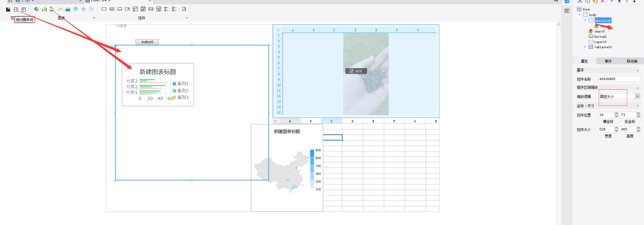This screenshot has height=225, width=644.
Task: Select chart0 in the component tree
Action: tap(599, 31)
